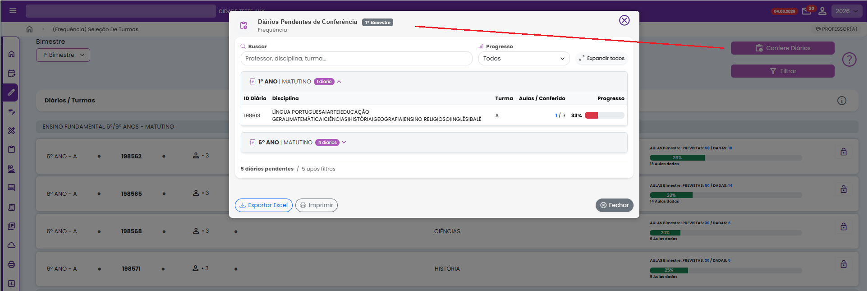Click the cloud icon in the left sidebar

(x=12, y=245)
